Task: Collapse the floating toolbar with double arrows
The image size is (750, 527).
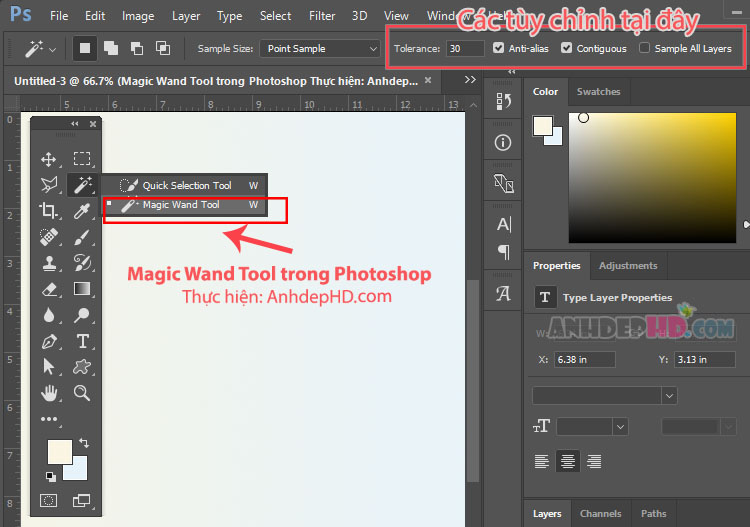Action: click(x=75, y=123)
